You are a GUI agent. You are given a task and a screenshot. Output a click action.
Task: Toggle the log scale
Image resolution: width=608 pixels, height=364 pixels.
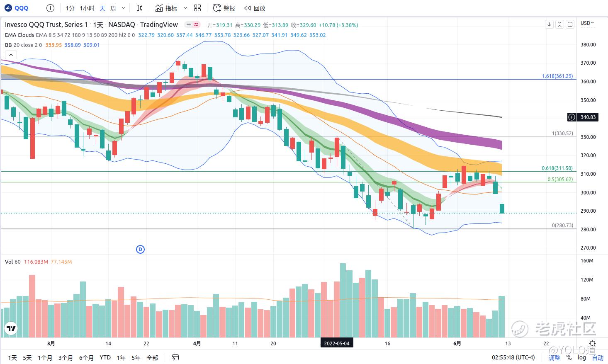[x=582, y=357]
